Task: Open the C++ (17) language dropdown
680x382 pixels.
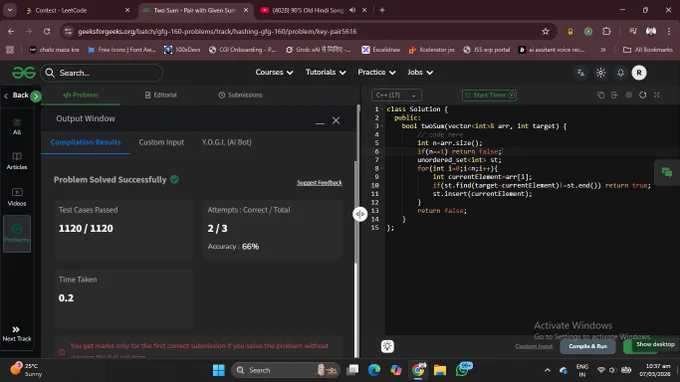Action: [x=396, y=95]
